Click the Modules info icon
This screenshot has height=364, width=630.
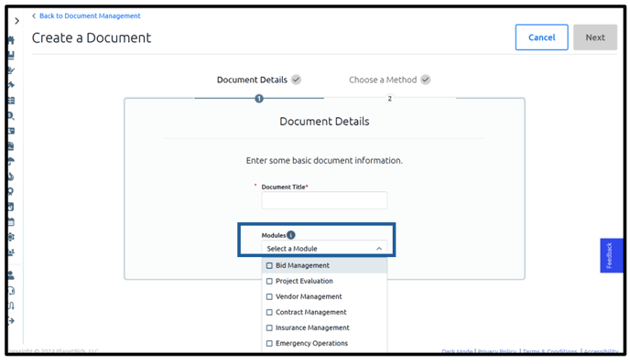(291, 235)
